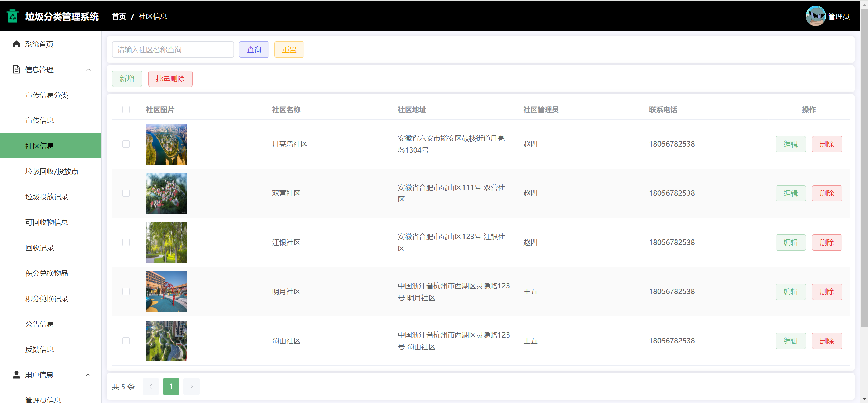Click the document icon beside 信息管理
868x403 pixels.
[x=16, y=70]
